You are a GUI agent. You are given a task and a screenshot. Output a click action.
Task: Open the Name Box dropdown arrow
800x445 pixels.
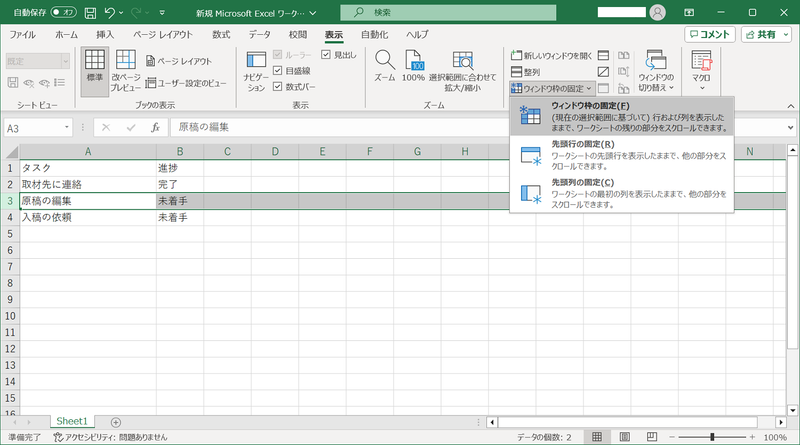66,128
